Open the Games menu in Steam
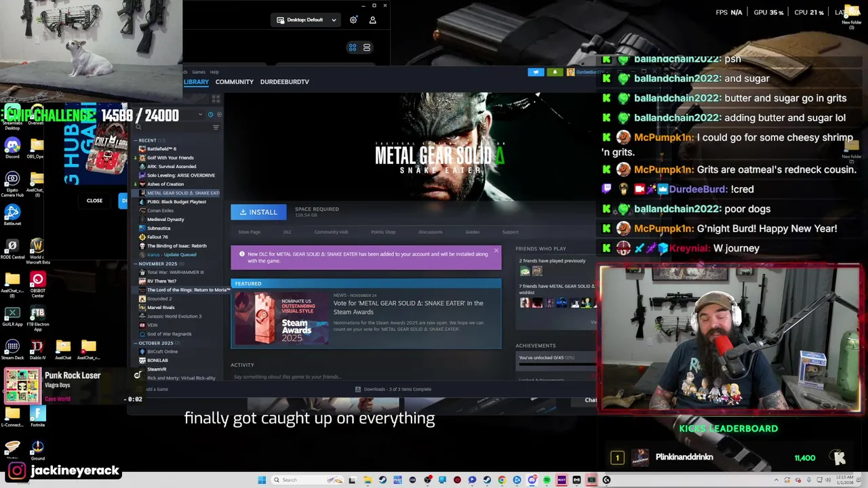The height and width of the screenshot is (488, 868). click(198, 72)
